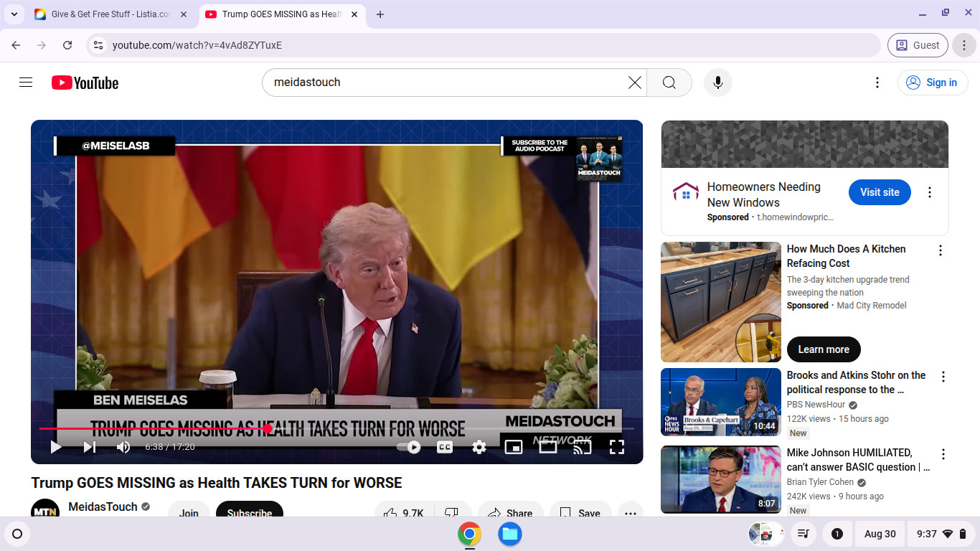
Task: Cast the video to a TV
Action: point(583,447)
